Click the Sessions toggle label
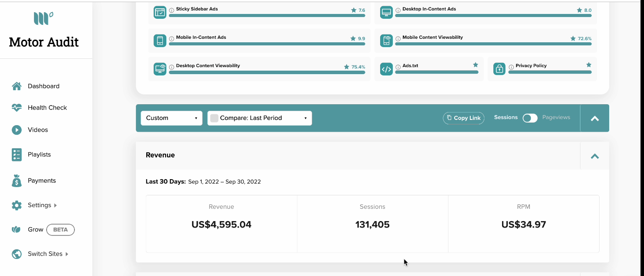 coord(506,117)
